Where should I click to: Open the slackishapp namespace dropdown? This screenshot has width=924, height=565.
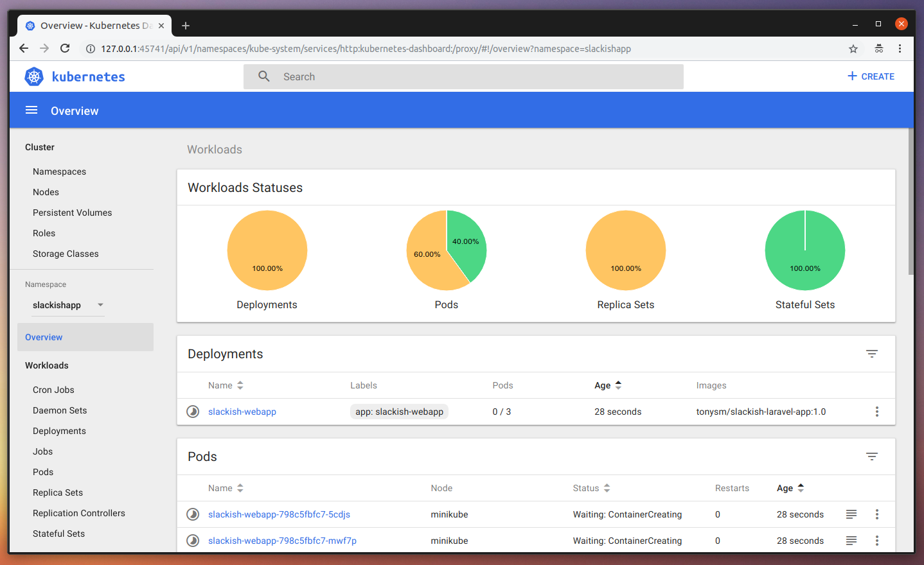[x=68, y=305]
